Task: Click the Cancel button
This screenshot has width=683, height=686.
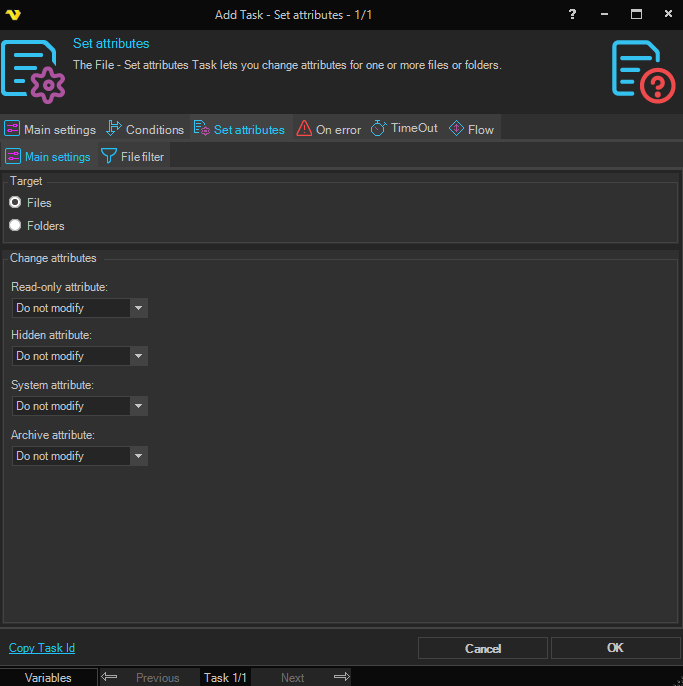Action: tap(482, 648)
